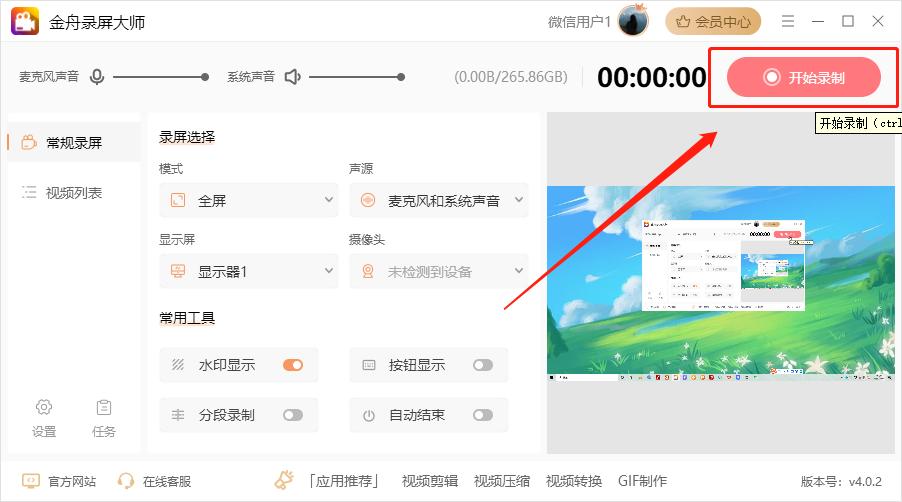Turn off the 水印显示 toggle
902x502 pixels.
click(293, 365)
